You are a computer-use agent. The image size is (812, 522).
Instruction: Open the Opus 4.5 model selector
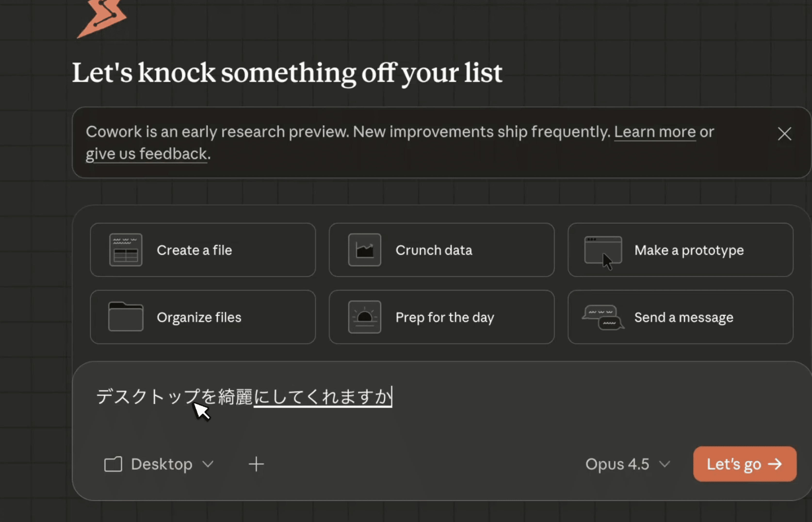tap(627, 464)
